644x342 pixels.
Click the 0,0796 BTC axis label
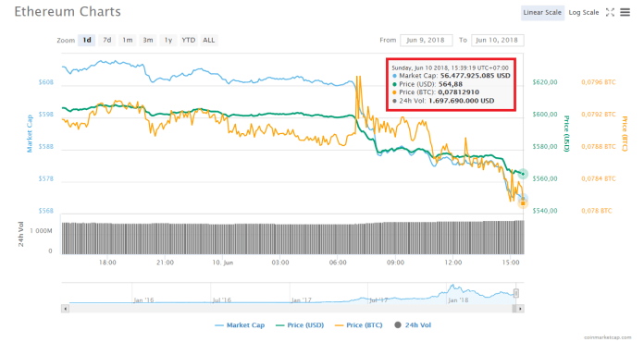599,82
